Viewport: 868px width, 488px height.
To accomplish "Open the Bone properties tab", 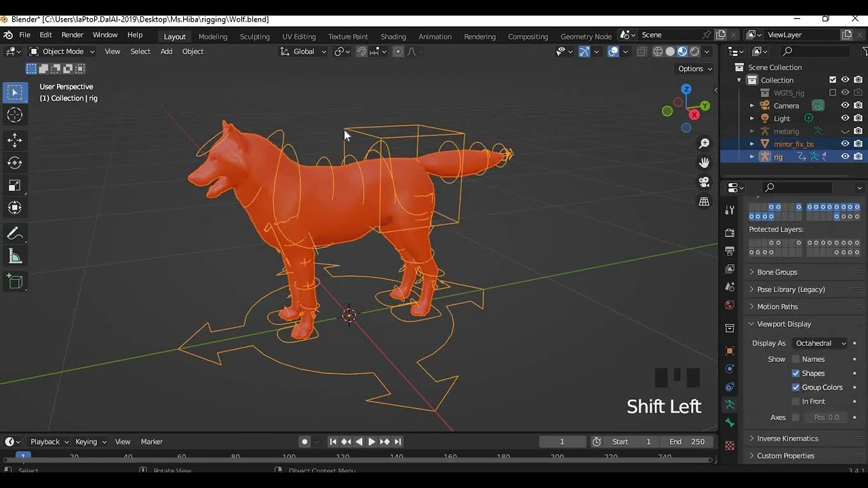I will point(730,423).
